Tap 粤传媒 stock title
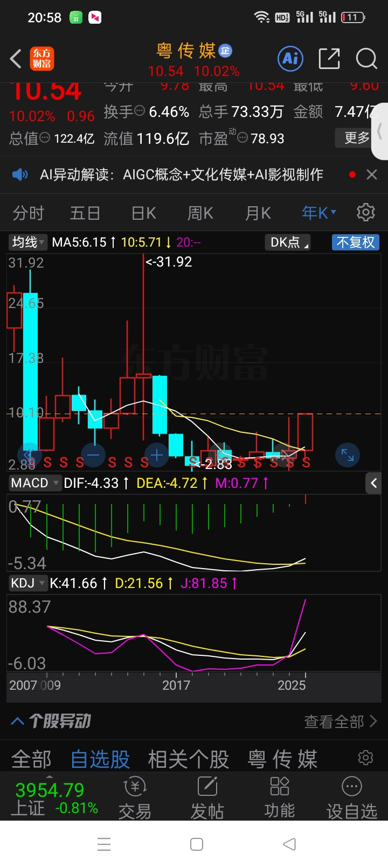388x868 pixels. pos(186,51)
